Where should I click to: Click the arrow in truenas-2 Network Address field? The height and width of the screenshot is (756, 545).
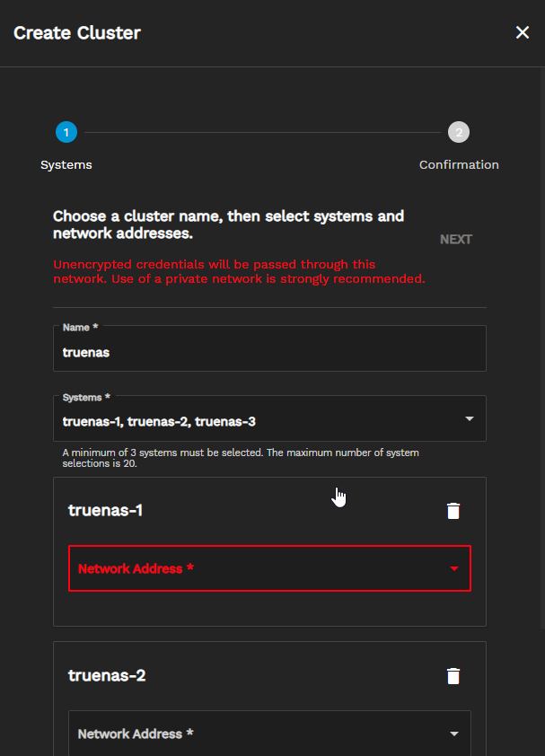point(453,734)
